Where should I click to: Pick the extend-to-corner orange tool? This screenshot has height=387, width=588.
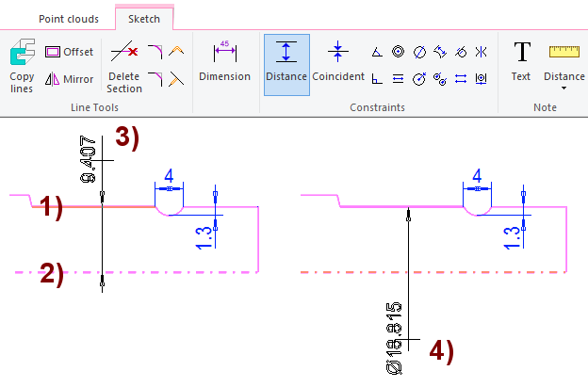(x=176, y=52)
